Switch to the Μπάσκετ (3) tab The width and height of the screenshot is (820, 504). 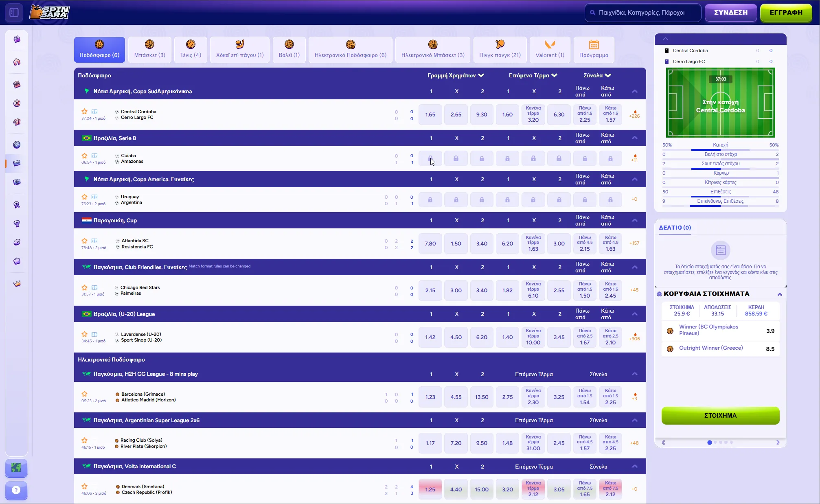[150, 50]
